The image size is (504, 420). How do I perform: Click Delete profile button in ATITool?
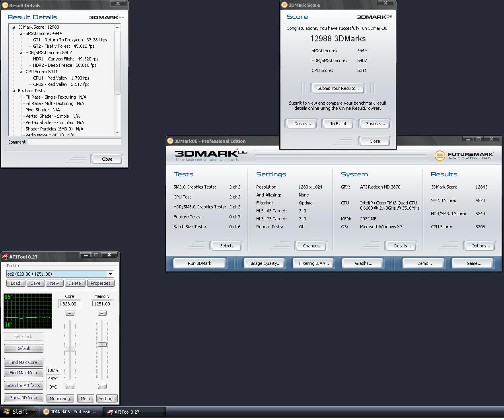[75, 283]
